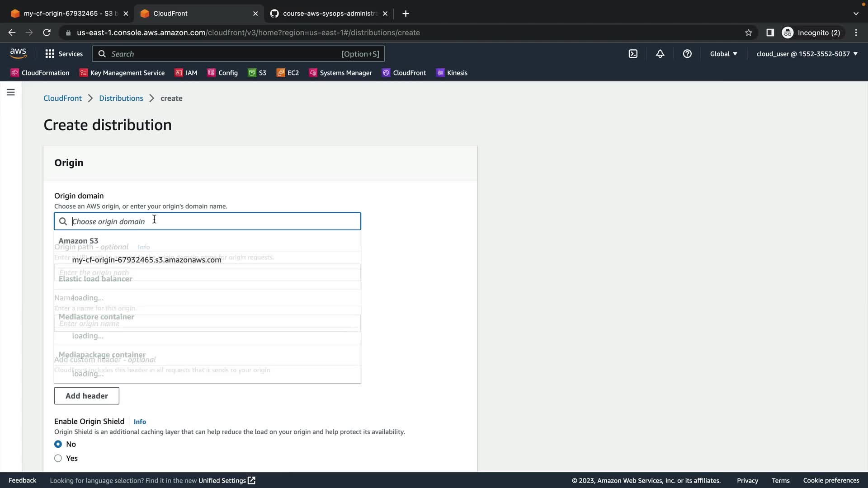868x488 pixels.
Task: Bookmark this page with star icon
Action: coord(749,33)
